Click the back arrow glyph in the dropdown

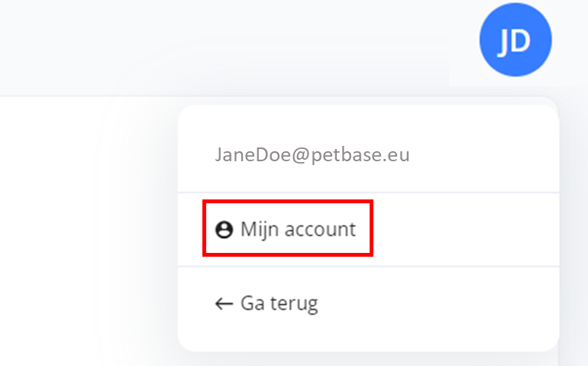(x=224, y=303)
